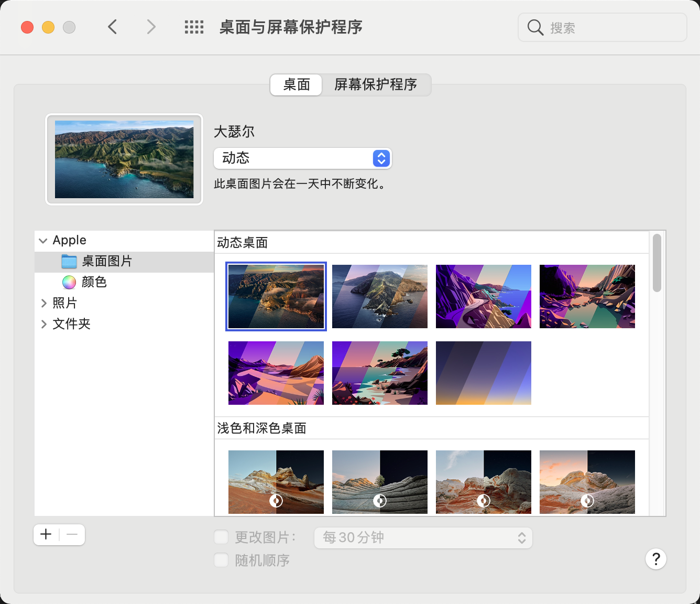This screenshot has height=604, width=700.
Task: Choose the solid blue-orange gradient dynamic wallpaper
Action: click(x=483, y=373)
